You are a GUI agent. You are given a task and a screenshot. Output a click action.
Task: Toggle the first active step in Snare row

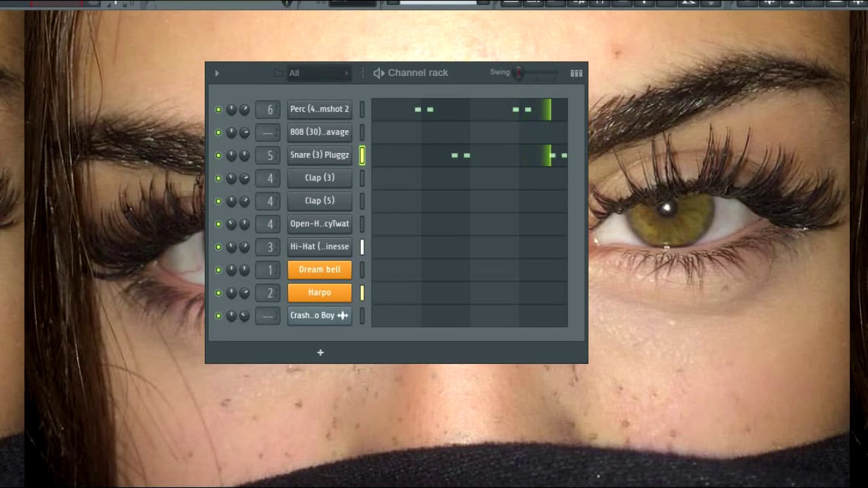tap(454, 155)
